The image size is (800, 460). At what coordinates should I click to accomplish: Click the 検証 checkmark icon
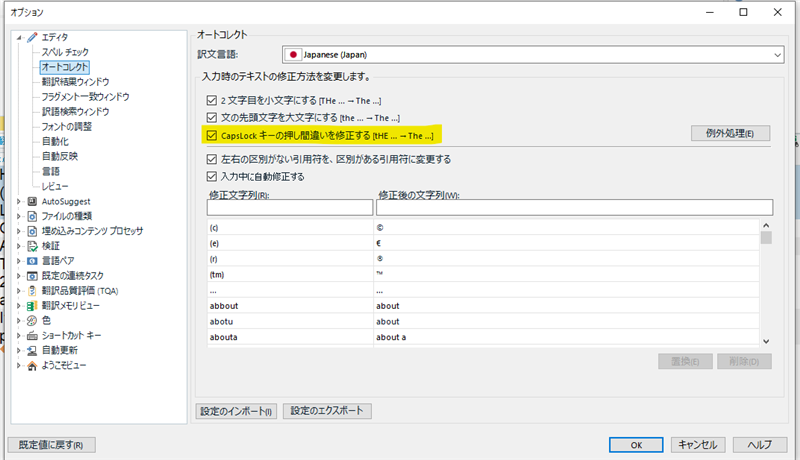[x=32, y=246]
